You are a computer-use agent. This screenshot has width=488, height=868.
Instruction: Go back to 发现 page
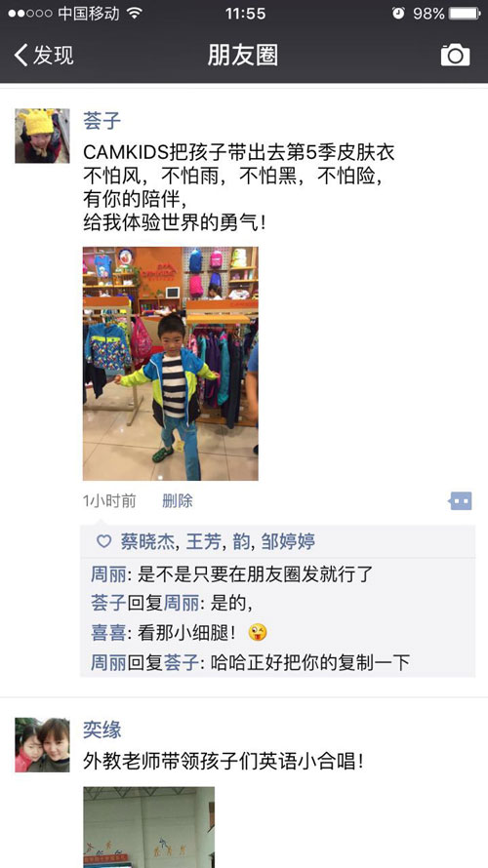click(x=44, y=56)
